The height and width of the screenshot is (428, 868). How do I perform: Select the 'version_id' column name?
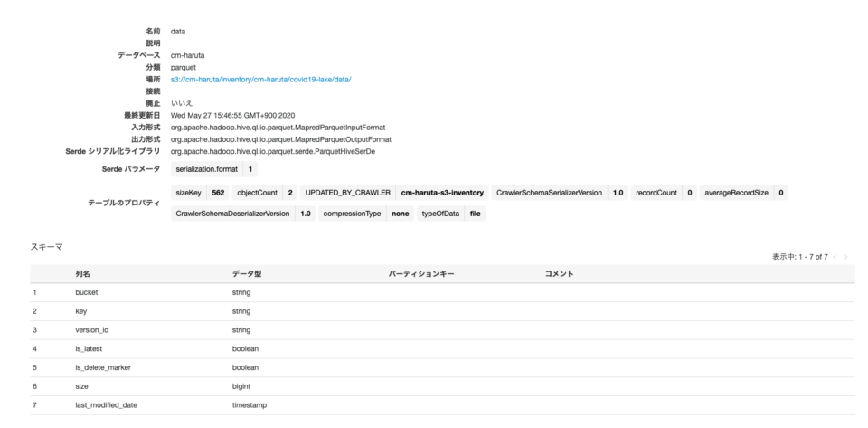[92, 330]
